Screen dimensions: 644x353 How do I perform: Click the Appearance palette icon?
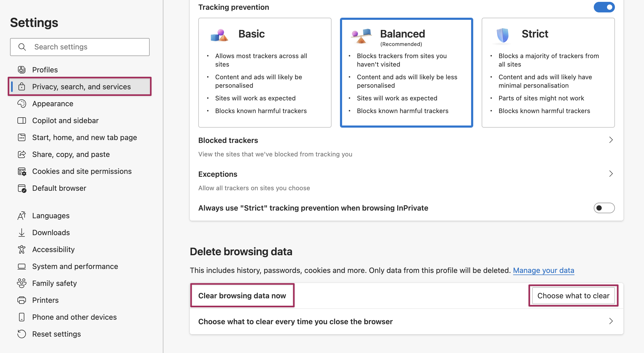22,104
